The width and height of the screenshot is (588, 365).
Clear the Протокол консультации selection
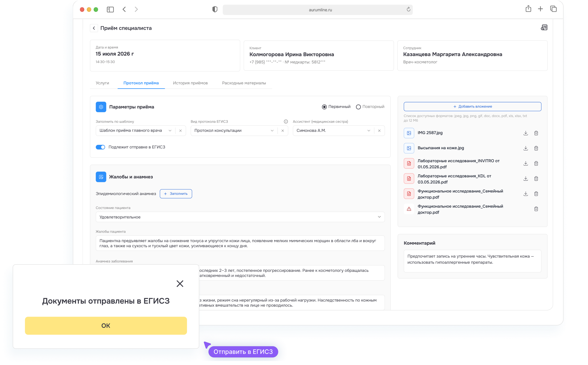coord(283,131)
